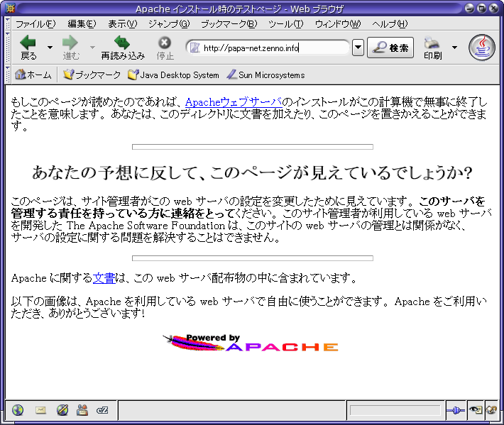
Task: Click the heading あなたの予想に反して text
Action: (252, 172)
